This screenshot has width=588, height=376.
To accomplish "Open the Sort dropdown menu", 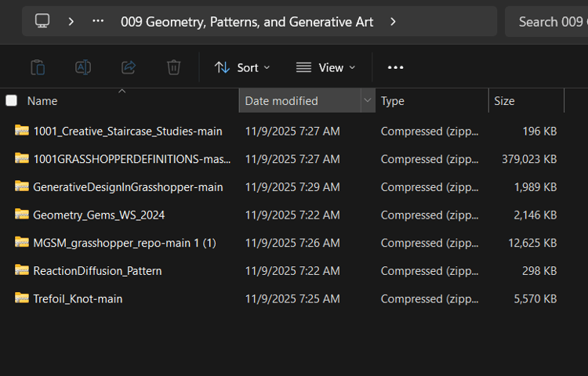I will point(242,67).
